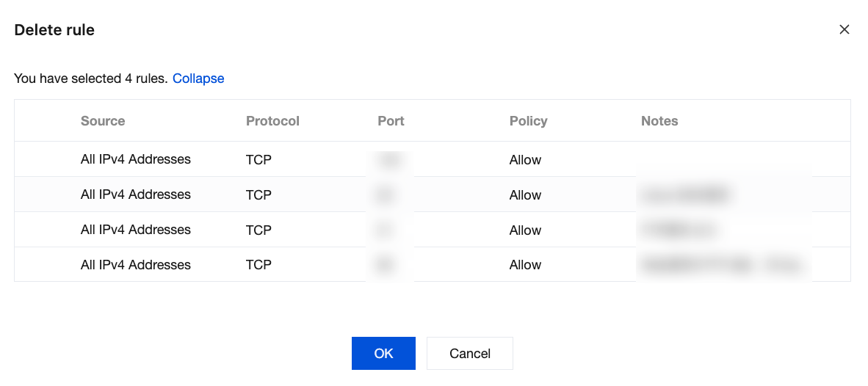
Task: Select All IPv4 Addresses in the first row
Action: point(136,159)
